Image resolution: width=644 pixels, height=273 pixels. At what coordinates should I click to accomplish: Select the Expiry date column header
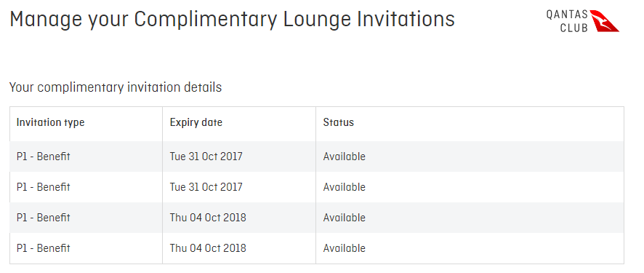196,122
